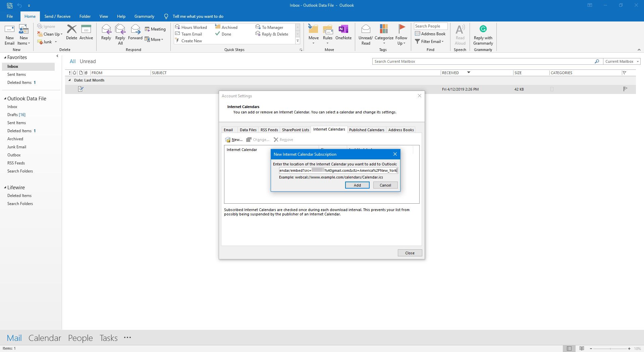Click the Forward icon
Screen dimensions: 644x352
[x=136, y=29]
